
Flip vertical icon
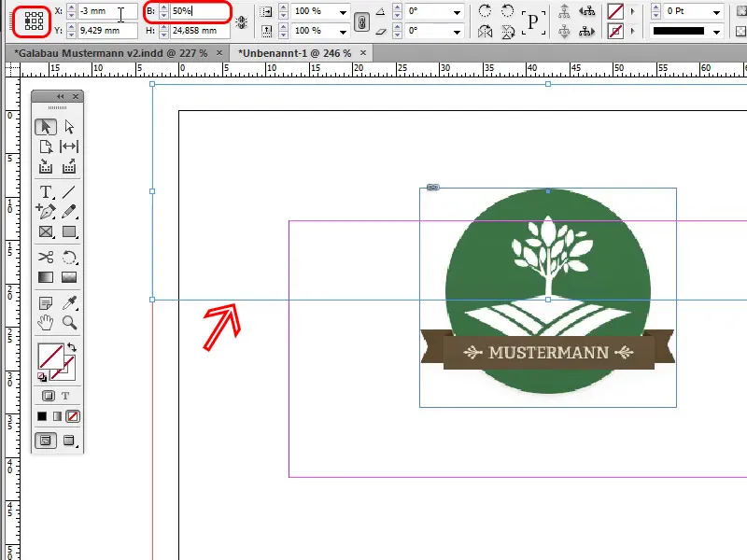tap(508, 32)
